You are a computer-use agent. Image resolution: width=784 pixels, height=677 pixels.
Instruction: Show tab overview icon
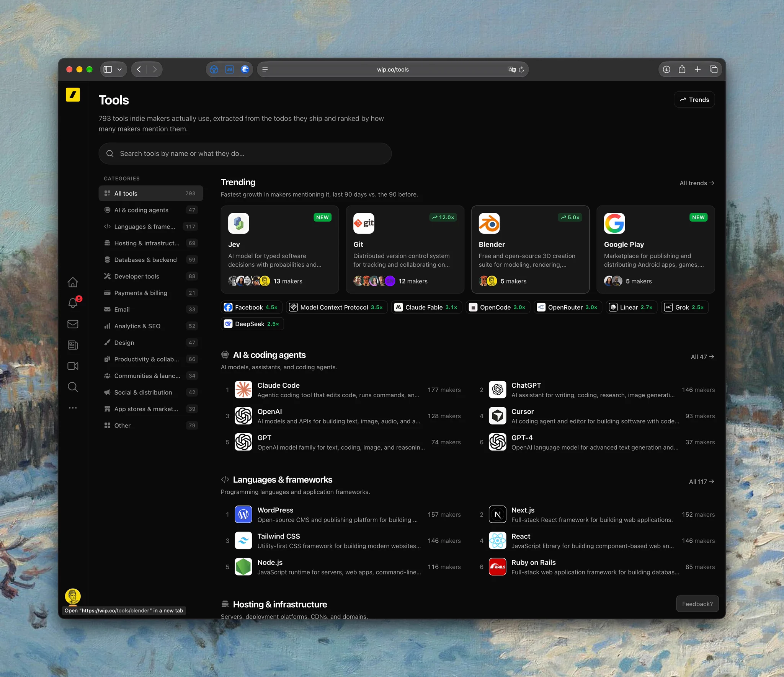[x=713, y=69]
